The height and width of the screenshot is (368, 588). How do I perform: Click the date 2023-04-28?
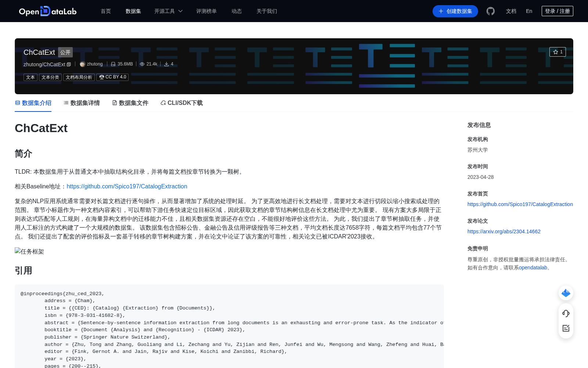pyautogui.click(x=481, y=177)
